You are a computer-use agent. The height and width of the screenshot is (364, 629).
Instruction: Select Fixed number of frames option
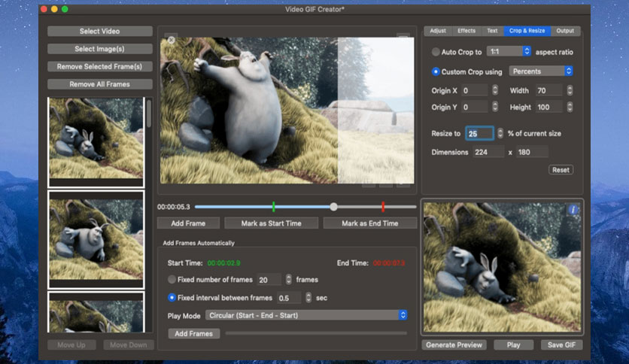click(172, 280)
